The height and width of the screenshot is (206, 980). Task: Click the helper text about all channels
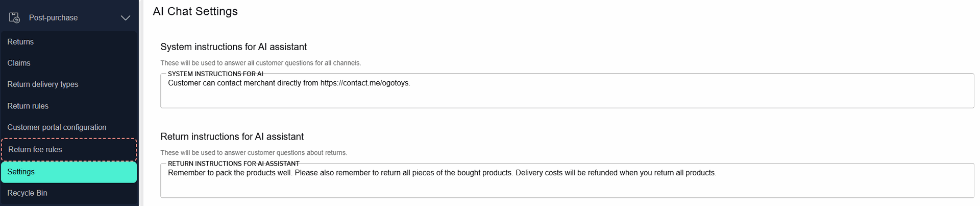260,63
